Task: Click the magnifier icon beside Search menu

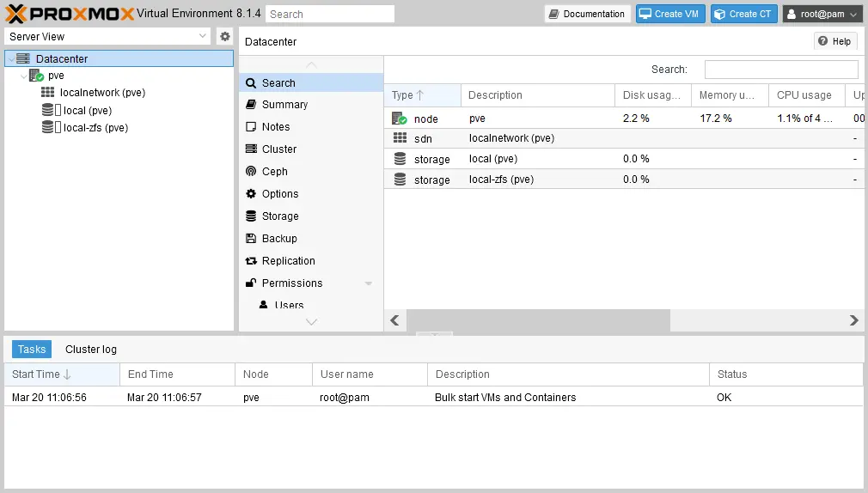Action: 251,83
